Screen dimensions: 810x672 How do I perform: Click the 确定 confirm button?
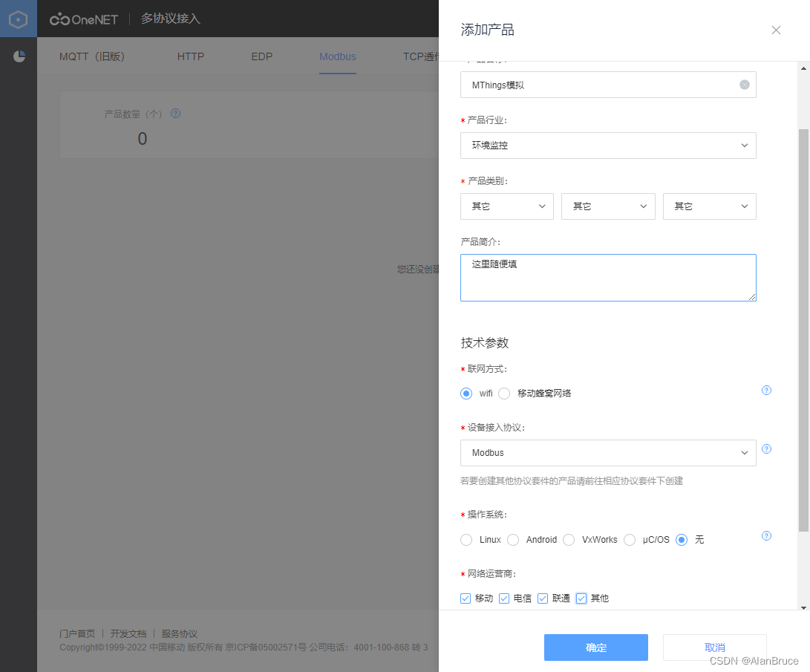click(595, 647)
